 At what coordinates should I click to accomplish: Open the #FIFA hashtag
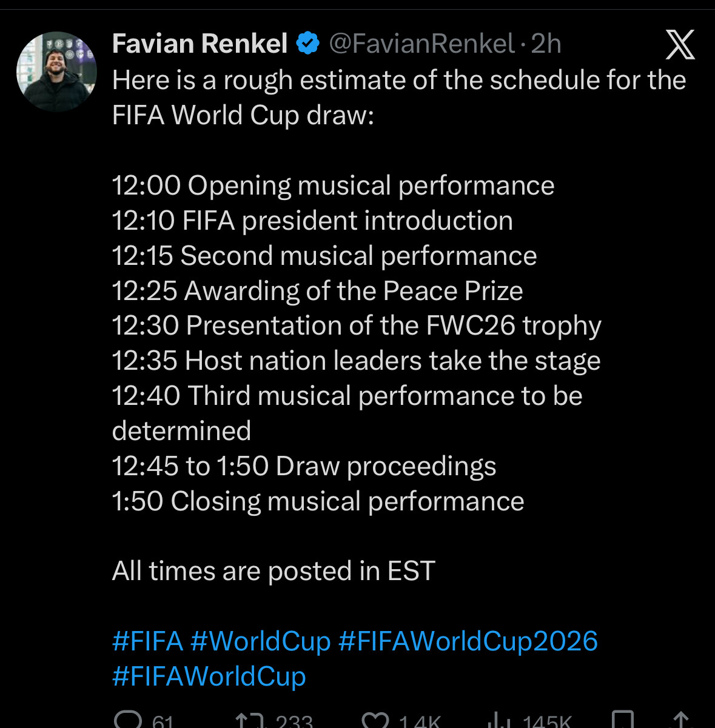click(147, 641)
